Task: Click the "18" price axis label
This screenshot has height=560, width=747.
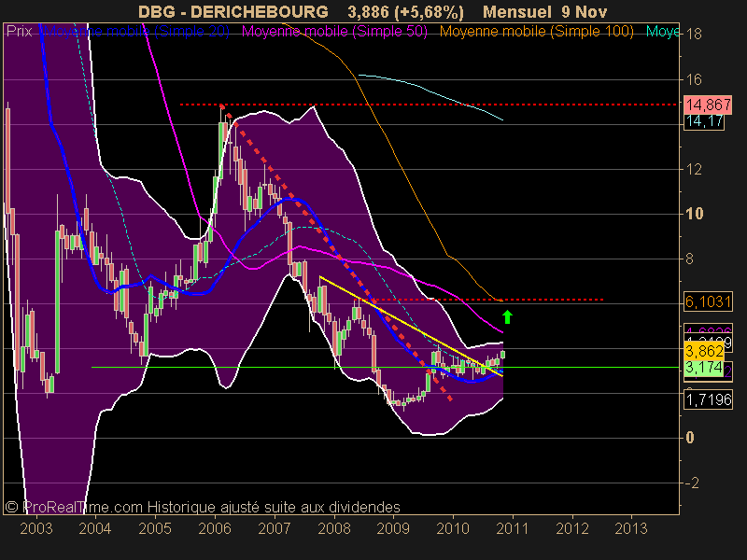Action: point(694,34)
